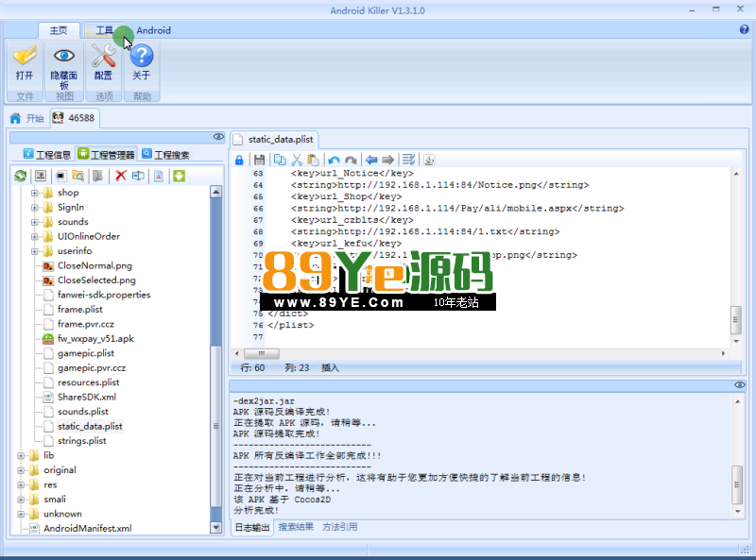Click the editor vertical scrollbar thumb

tap(736, 320)
